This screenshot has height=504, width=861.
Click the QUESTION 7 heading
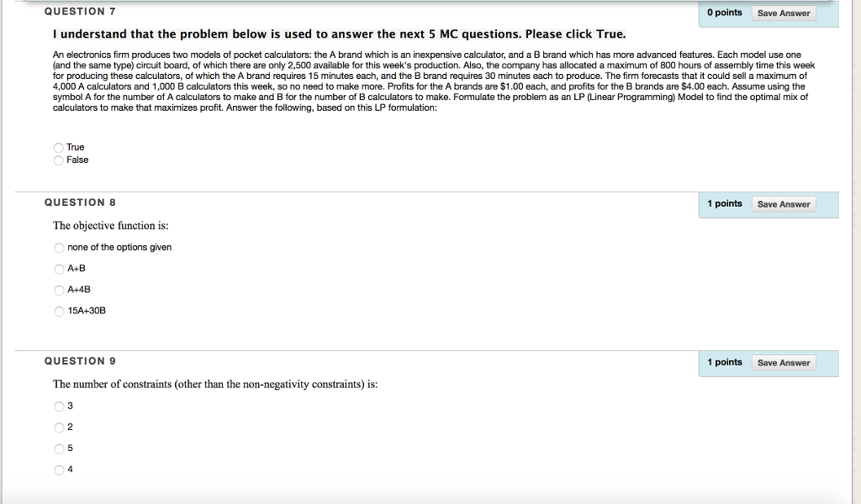click(79, 11)
